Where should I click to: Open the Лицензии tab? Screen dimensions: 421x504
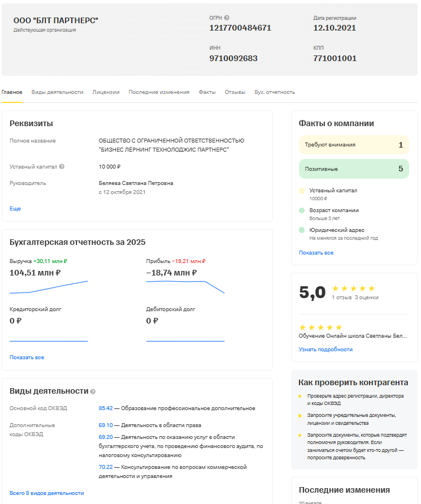(x=106, y=92)
